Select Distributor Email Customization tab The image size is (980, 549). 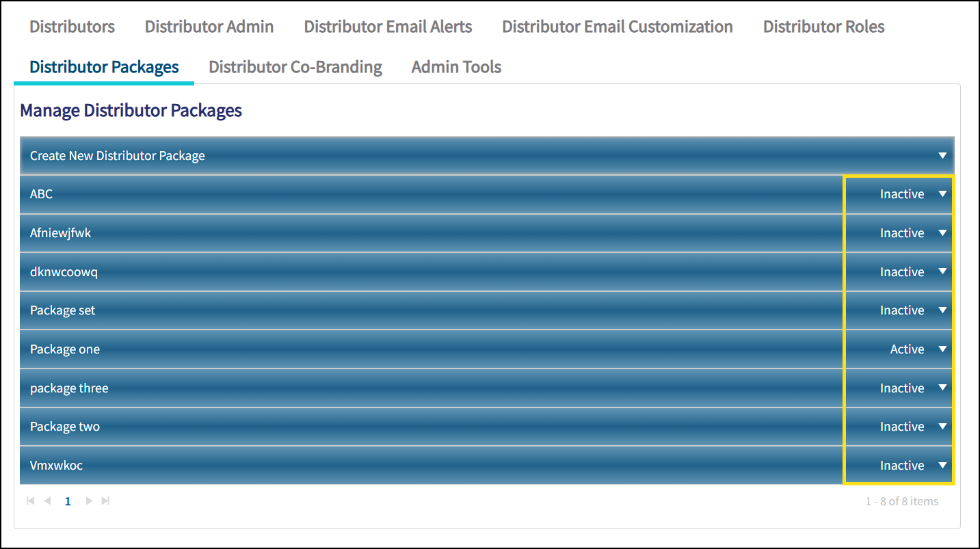(617, 27)
